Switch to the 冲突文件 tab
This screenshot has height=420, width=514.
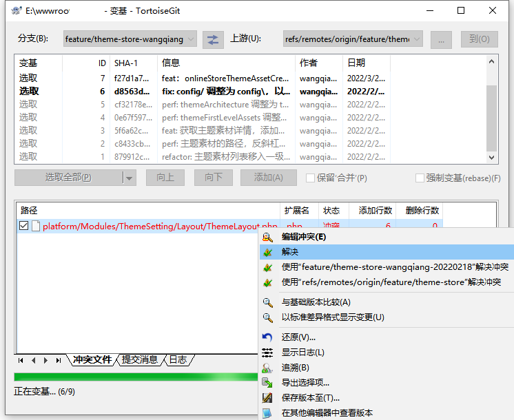point(92,359)
